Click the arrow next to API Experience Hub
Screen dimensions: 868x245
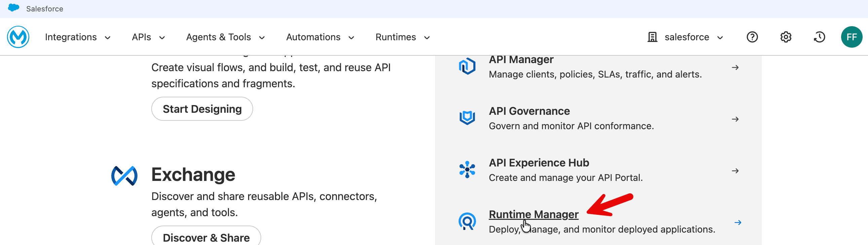[735, 171]
